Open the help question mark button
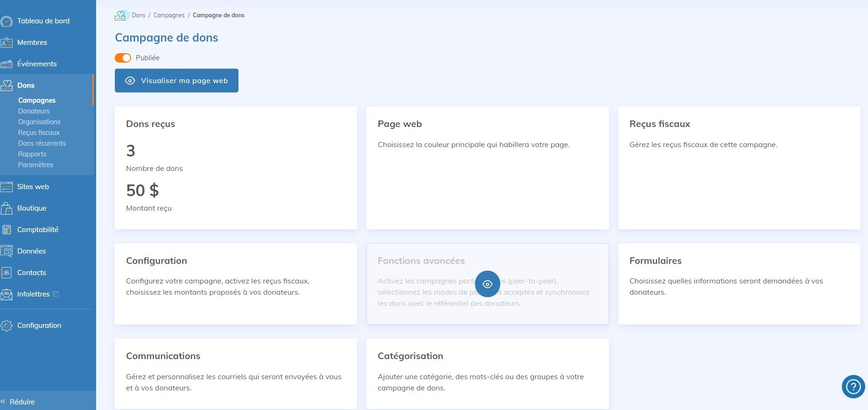Screen dimensions: 868x410 853,387
